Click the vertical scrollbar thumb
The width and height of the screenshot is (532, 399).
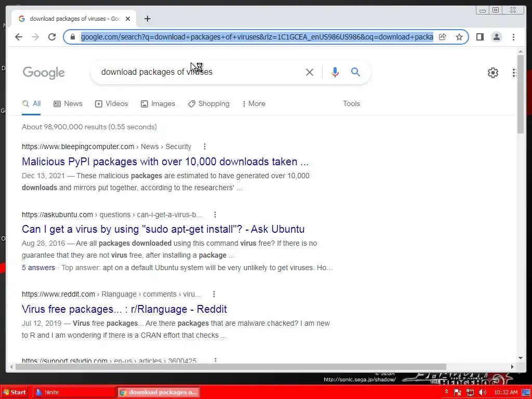tap(521, 95)
